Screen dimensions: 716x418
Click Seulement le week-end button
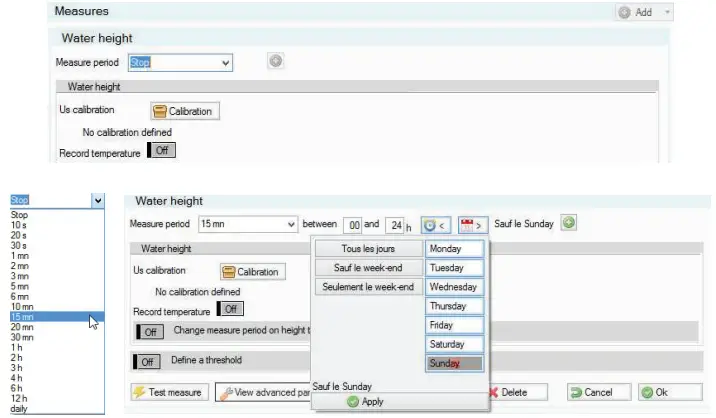pyautogui.click(x=368, y=287)
